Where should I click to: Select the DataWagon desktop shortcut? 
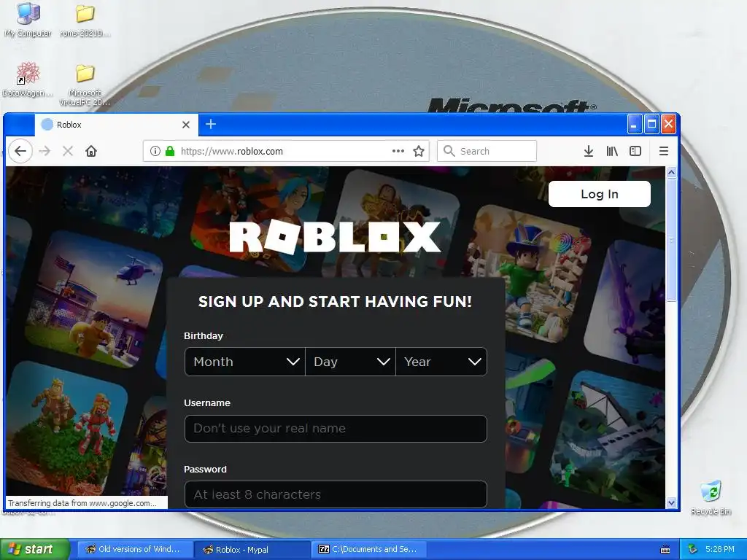(x=27, y=80)
